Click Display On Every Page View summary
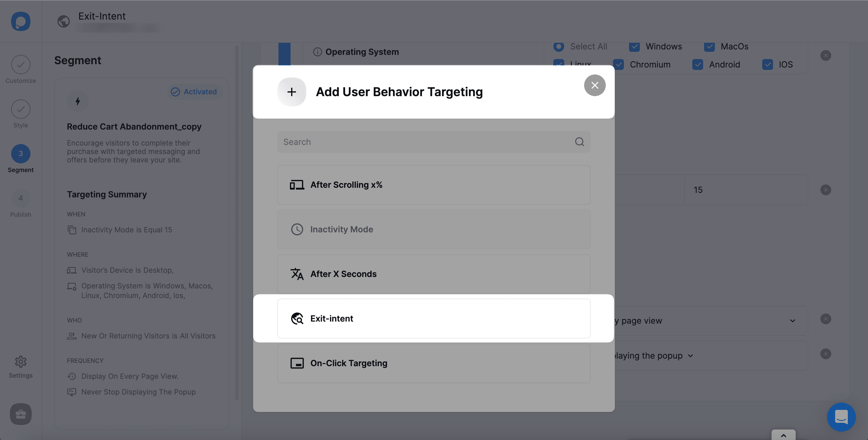 [x=130, y=376]
